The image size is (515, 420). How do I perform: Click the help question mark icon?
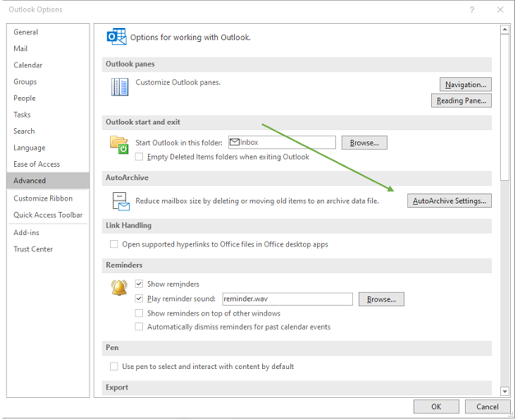point(472,10)
